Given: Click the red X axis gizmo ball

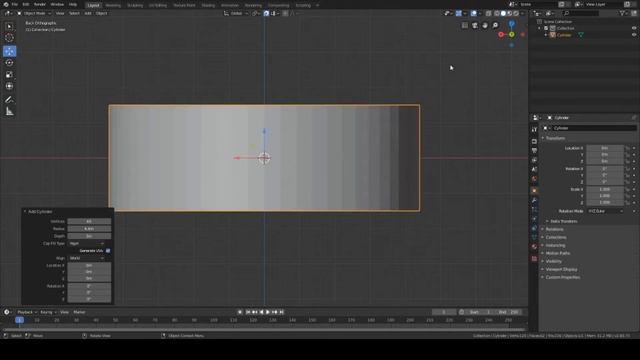Looking at the screenshot, I should pyautogui.click(x=501, y=35).
